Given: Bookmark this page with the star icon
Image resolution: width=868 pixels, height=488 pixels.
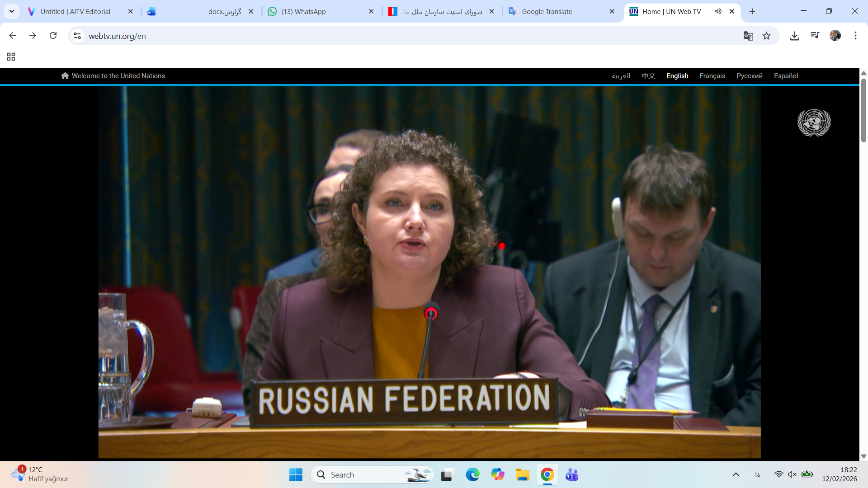Looking at the screenshot, I should click(x=766, y=36).
